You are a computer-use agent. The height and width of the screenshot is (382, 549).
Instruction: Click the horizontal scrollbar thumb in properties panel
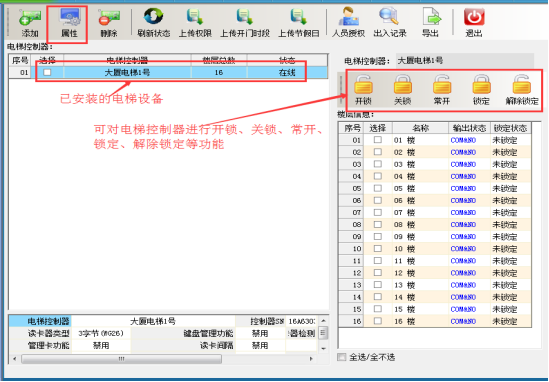(x=121, y=359)
